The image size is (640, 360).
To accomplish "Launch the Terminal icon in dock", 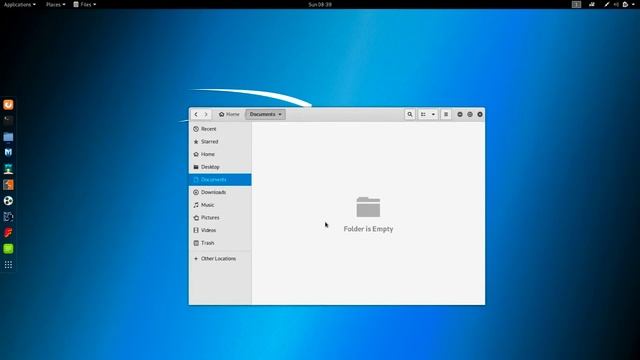I will pos(8,120).
